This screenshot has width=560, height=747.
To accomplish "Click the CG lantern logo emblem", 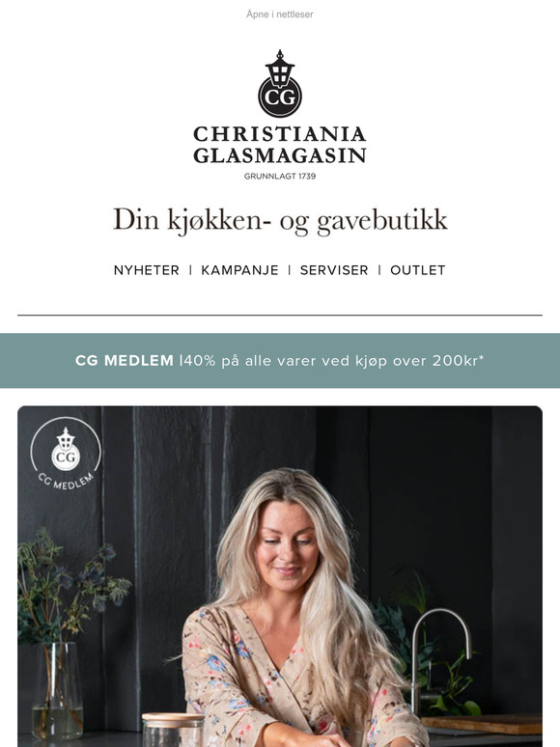I will tap(280, 84).
